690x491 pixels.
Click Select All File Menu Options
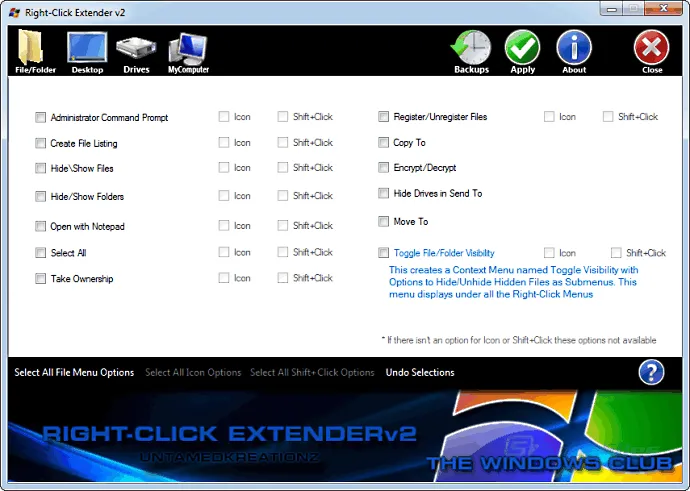74,373
